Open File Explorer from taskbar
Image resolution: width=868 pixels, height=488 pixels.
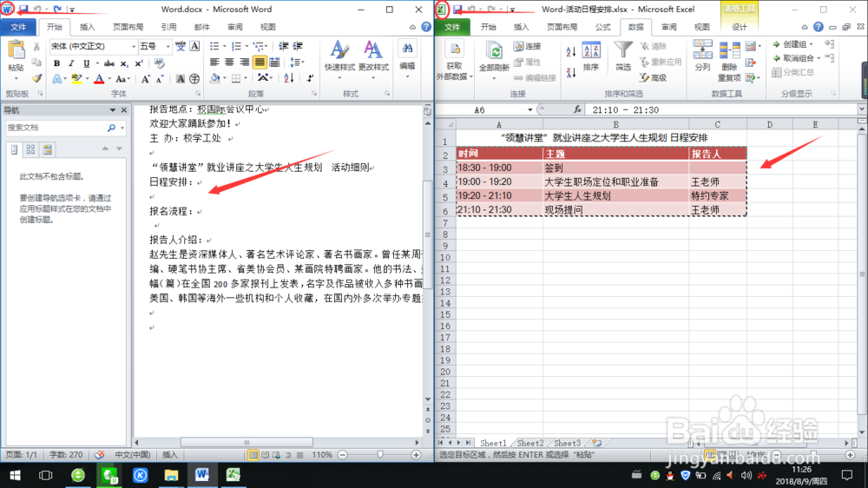pyautogui.click(x=171, y=475)
